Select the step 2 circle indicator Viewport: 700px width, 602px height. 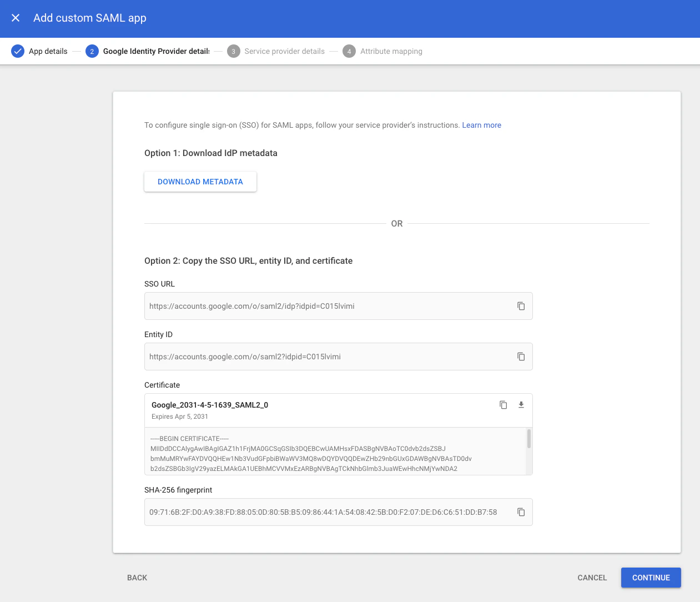92,51
